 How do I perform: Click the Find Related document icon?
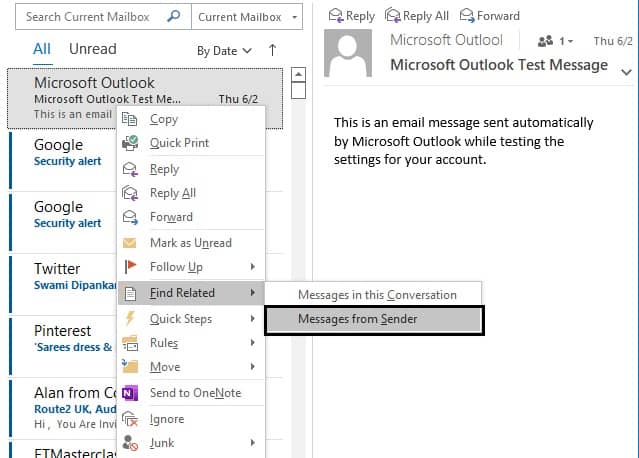point(130,293)
